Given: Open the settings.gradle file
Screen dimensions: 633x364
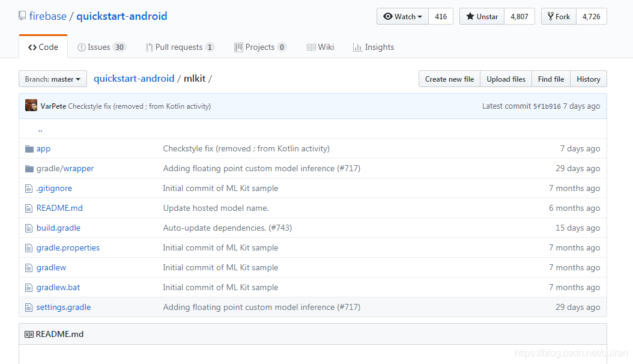Looking at the screenshot, I should click(64, 308).
